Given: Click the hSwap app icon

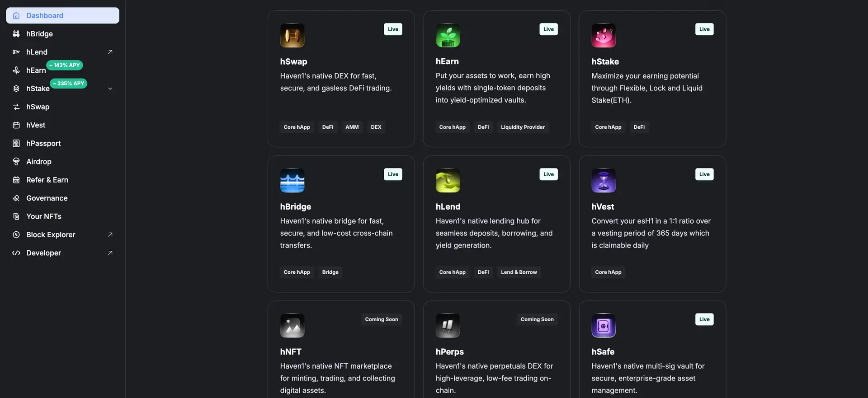Looking at the screenshot, I should click(x=292, y=35).
